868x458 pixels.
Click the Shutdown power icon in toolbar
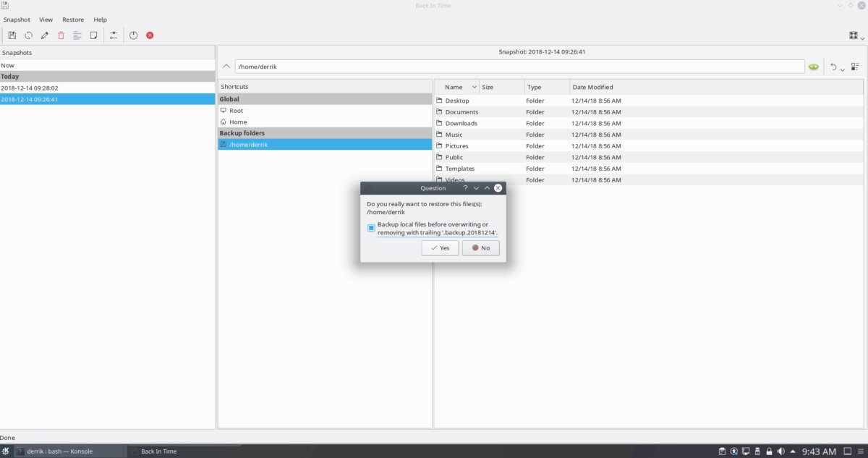pos(133,35)
